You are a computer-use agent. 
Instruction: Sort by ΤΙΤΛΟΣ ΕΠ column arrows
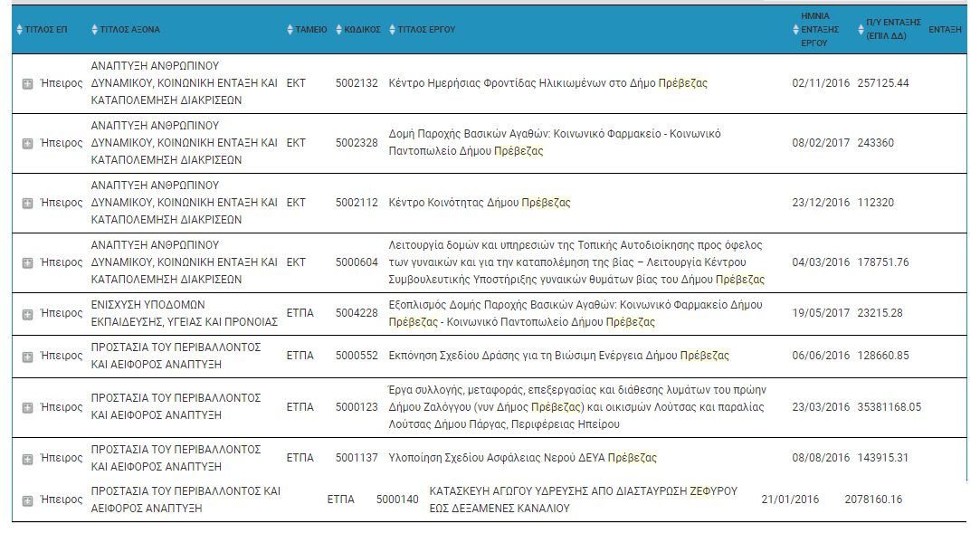click(x=42, y=29)
